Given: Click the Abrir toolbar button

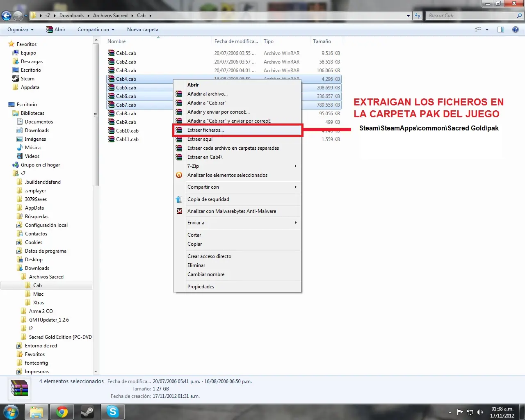Looking at the screenshot, I should (x=56, y=30).
